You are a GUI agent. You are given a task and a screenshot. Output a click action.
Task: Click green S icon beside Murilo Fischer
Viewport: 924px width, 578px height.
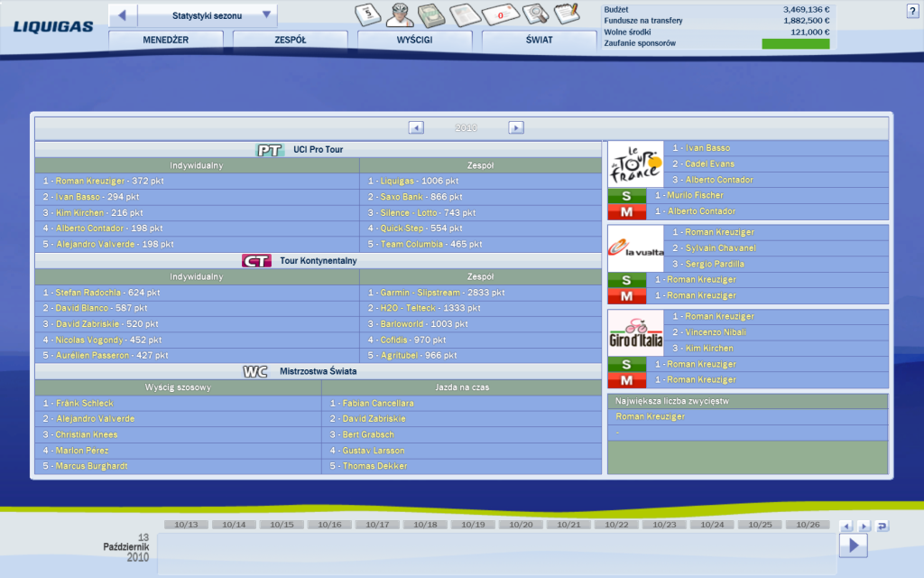[626, 196]
